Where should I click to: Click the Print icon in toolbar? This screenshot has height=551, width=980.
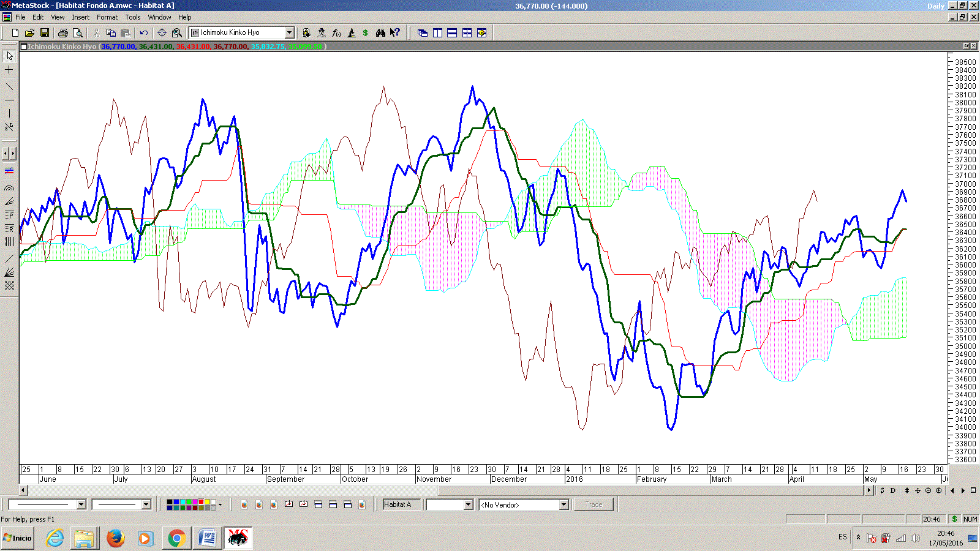click(62, 33)
